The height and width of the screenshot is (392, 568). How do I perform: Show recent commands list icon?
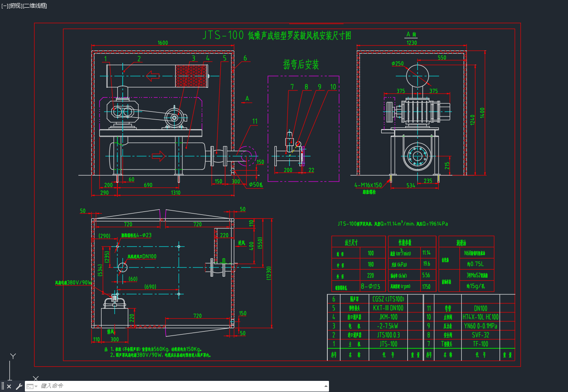31,386
